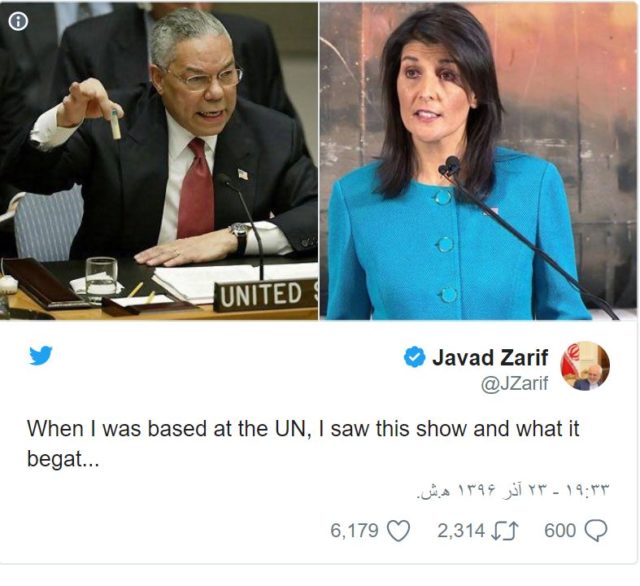Open the @JZarif handle link
The height and width of the screenshot is (586, 640).
pyautogui.click(x=514, y=384)
